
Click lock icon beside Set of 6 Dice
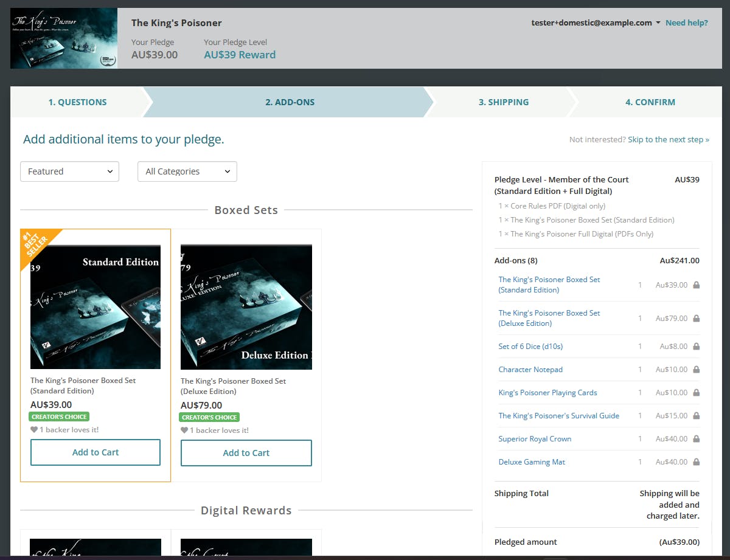(696, 346)
